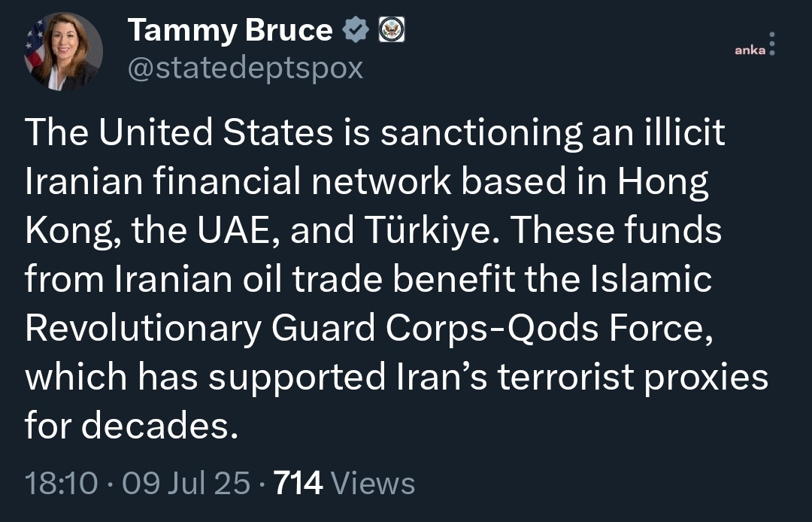This screenshot has height=522, width=812.
Task: Open Tammy Bruce's profile photo
Action: coord(63,52)
